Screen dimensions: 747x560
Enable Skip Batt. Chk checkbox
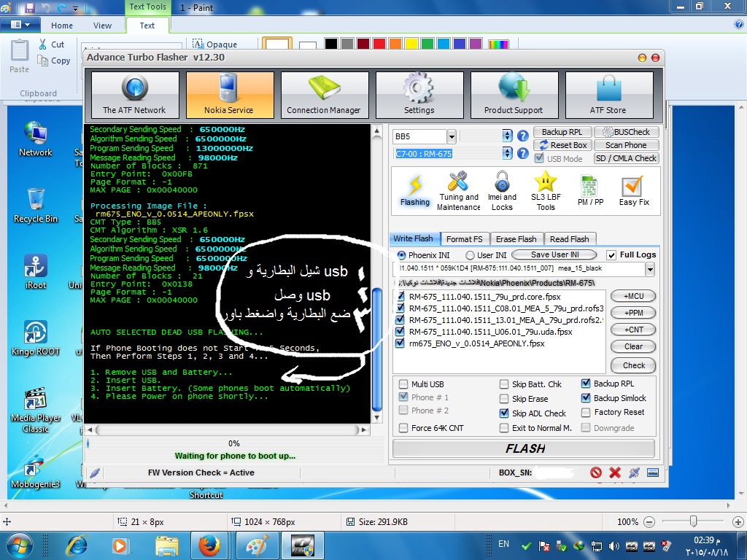tap(504, 384)
